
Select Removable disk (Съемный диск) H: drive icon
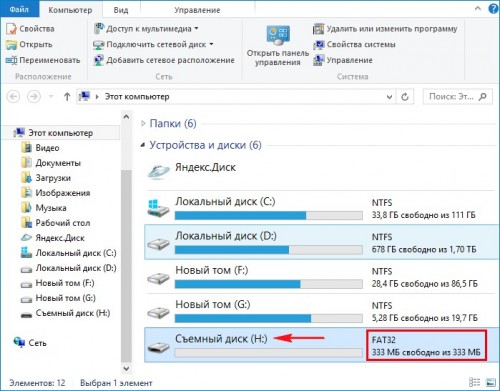click(x=158, y=347)
